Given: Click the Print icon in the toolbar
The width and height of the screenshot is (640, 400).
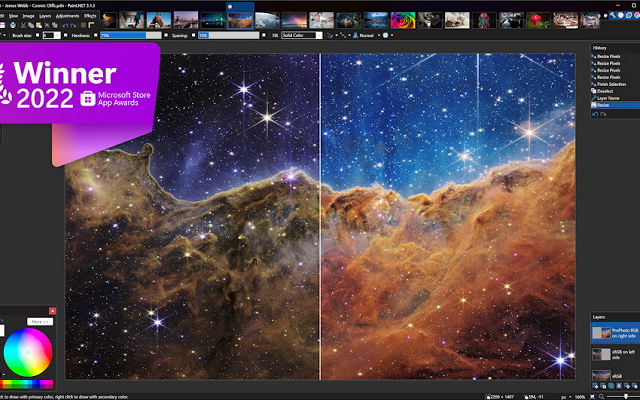Looking at the screenshot, I should pos(13,25).
